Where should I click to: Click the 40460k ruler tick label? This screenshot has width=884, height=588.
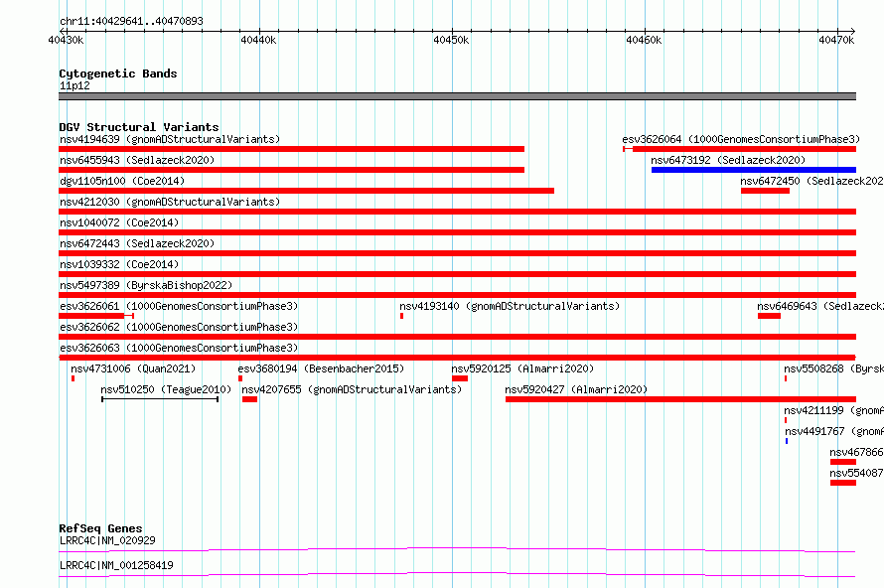(644, 40)
